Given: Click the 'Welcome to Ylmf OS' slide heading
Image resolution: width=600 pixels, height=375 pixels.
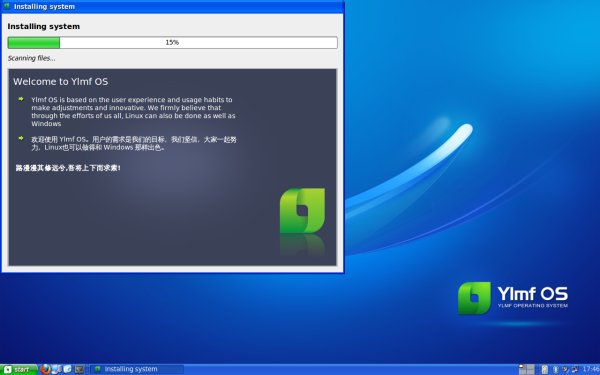Looking at the screenshot, I should pos(60,82).
